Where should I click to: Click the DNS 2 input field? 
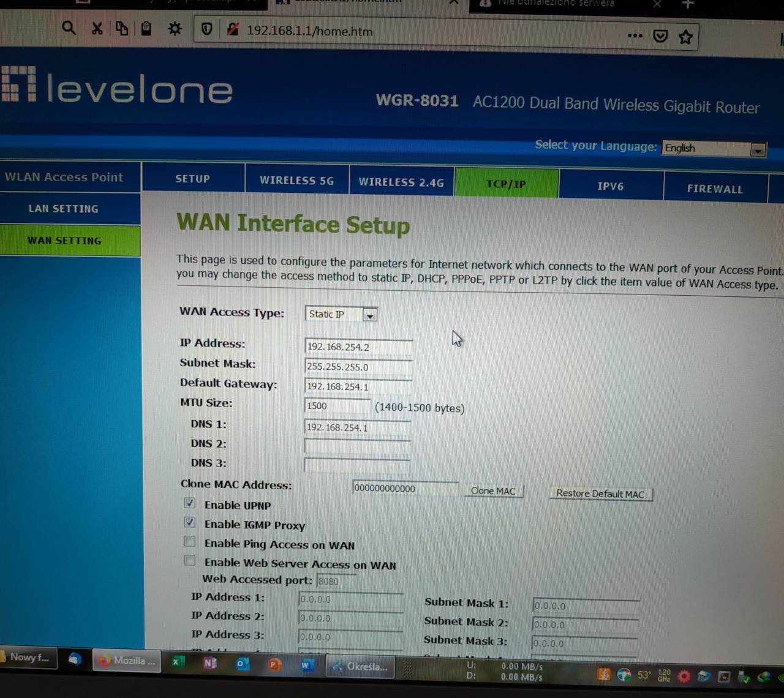click(x=357, y=446)
